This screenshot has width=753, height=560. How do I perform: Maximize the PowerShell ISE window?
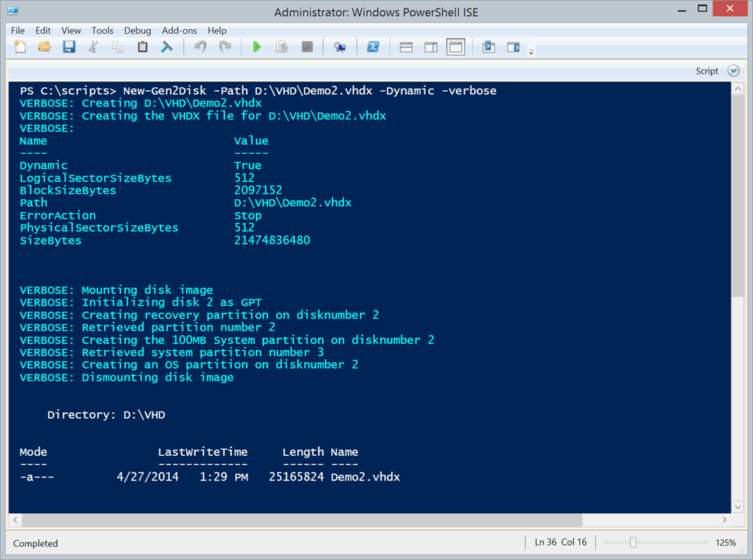pos(702,9)
